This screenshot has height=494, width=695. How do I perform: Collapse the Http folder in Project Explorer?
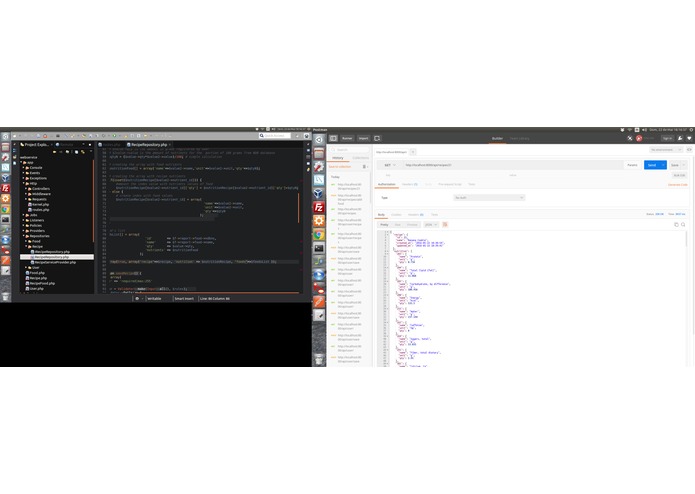[x=23, y=183]
